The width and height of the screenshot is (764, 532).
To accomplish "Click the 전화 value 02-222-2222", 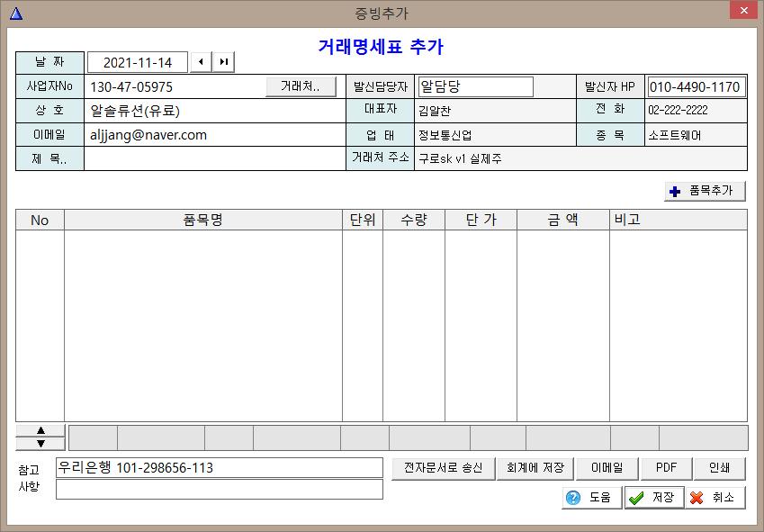I will pyautogui.click(x=678, y=110).
